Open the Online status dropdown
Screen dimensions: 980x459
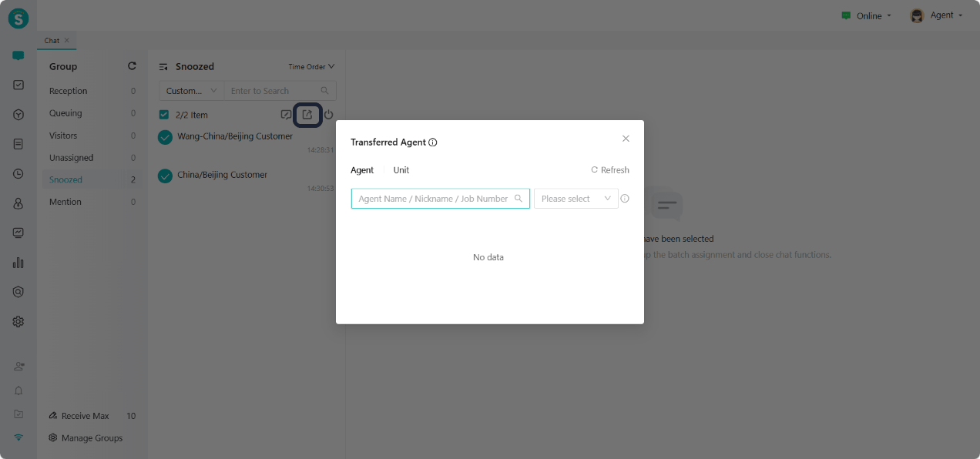[x=867, y=15]
